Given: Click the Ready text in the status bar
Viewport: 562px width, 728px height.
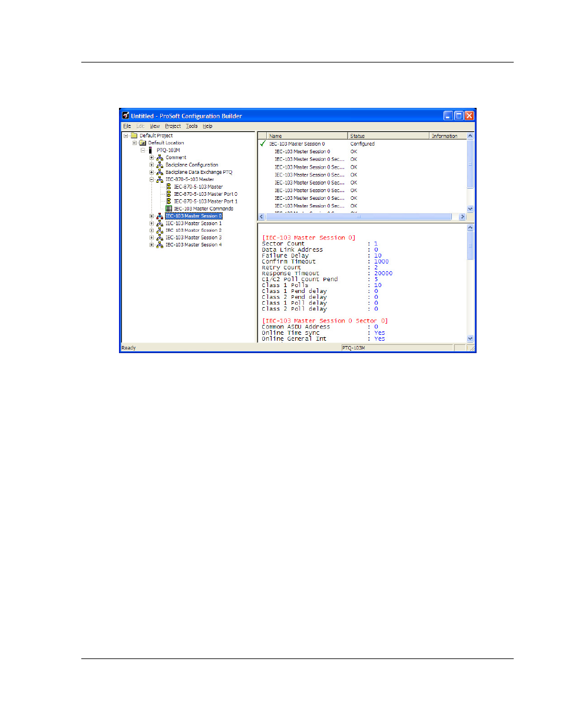Looking at the screenshot, I should click(128, 348).
